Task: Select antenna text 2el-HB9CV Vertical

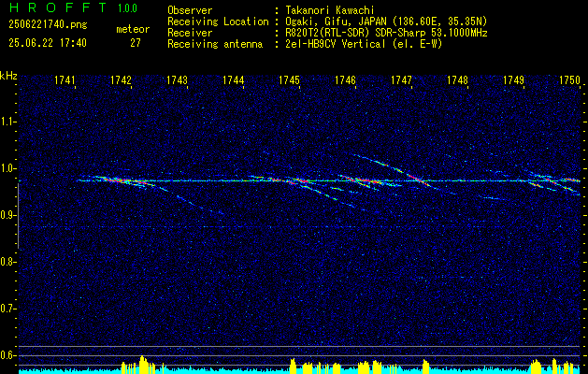Action: pos(336,44)
